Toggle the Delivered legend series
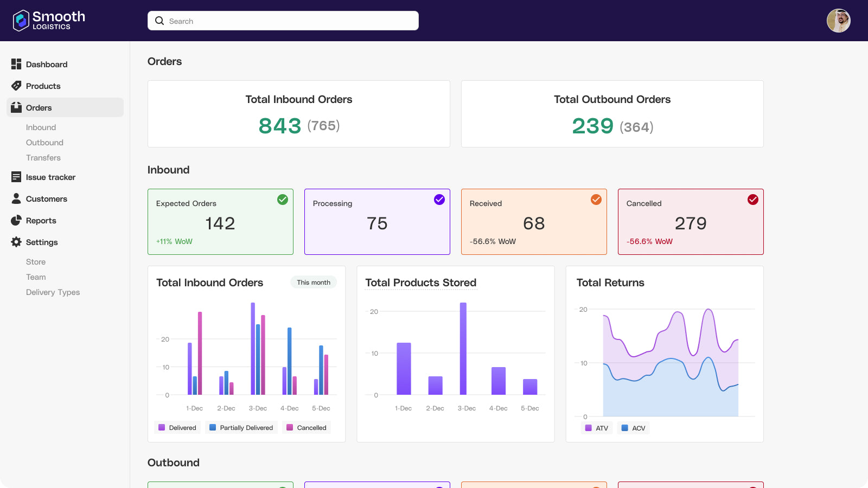 click(x=177, y=428)
